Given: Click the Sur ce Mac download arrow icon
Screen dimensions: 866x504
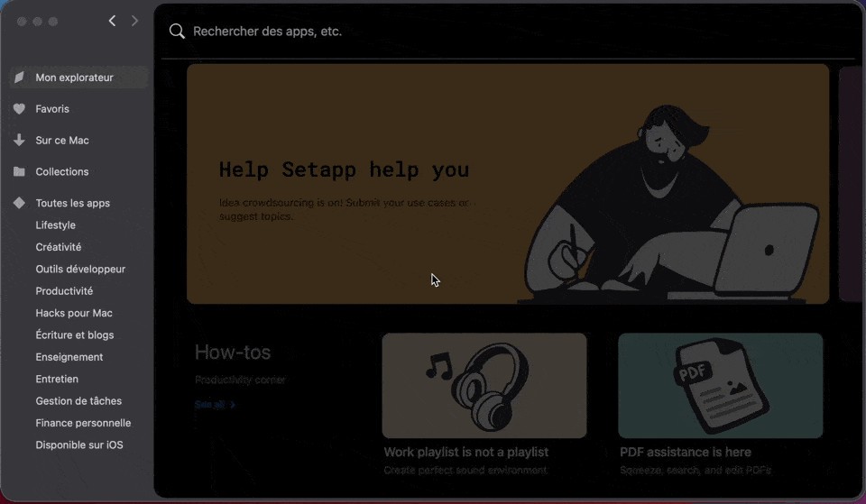Looking at the screenshot, I should (19, 141).
